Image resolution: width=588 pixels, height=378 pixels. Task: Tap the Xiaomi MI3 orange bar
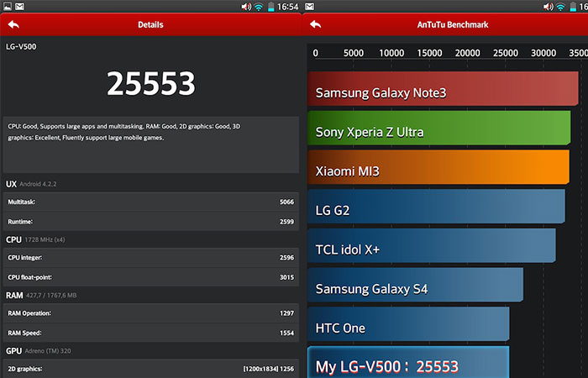(438, 171)
